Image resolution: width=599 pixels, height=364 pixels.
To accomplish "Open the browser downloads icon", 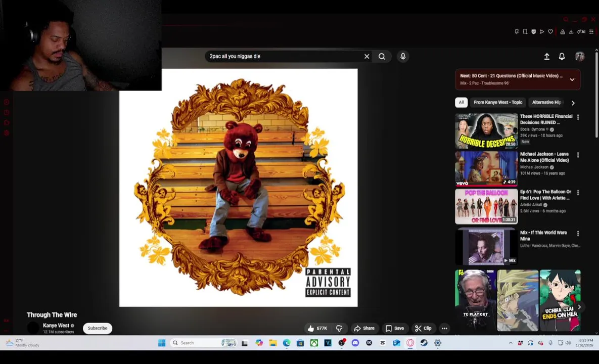I will point(571,32).
